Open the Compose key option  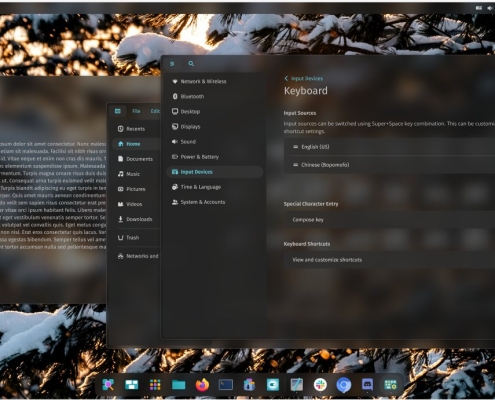tap(389, 220)
